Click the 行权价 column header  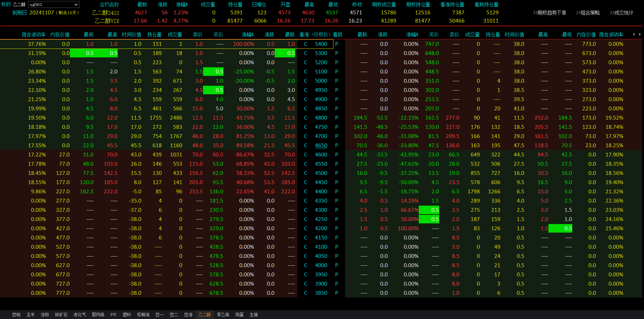(321, 34)
